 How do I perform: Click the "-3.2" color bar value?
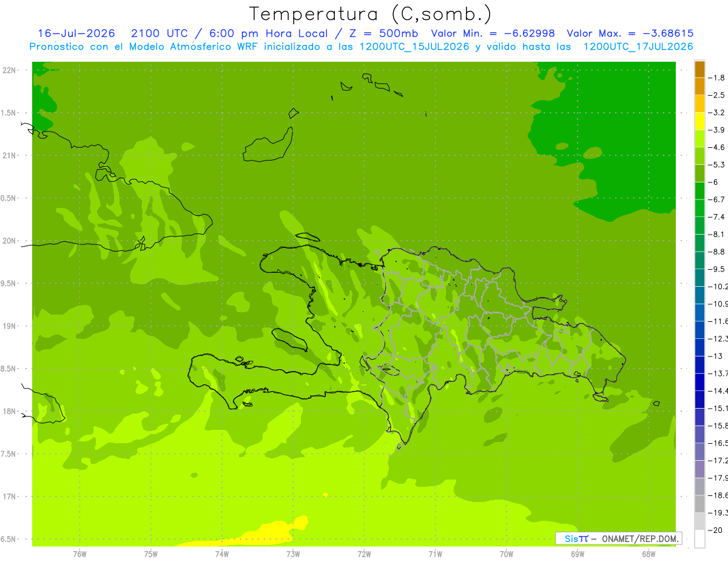click(x=718, y=113)
